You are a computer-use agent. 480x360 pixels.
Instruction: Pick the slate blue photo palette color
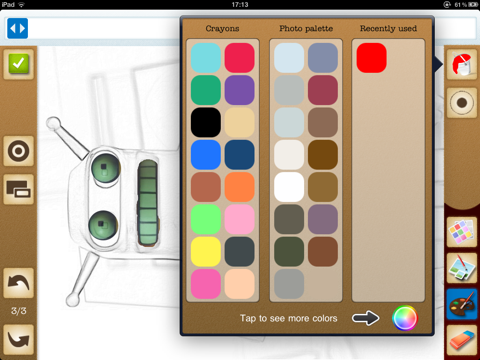click(x=323, y=58)
